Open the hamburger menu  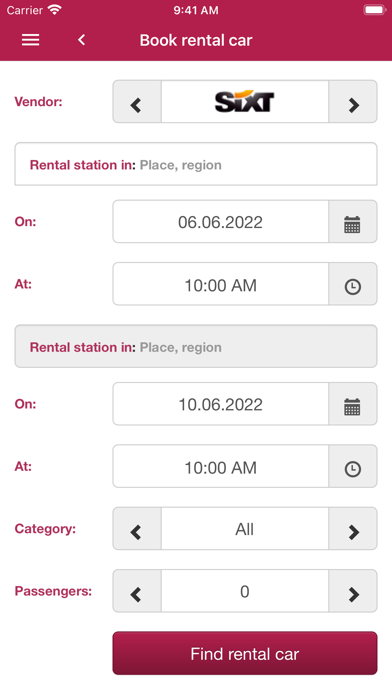[x=31, y=40]
